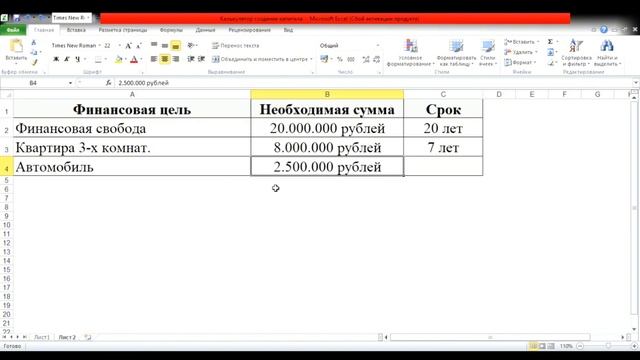Open Find and Select (Найти и выделить)

coord(607,53)
